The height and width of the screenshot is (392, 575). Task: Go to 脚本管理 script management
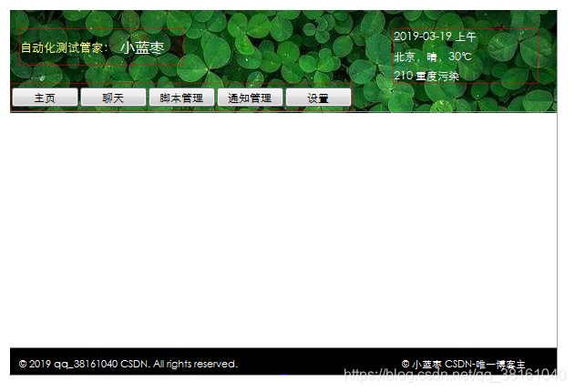coord(181,98)
